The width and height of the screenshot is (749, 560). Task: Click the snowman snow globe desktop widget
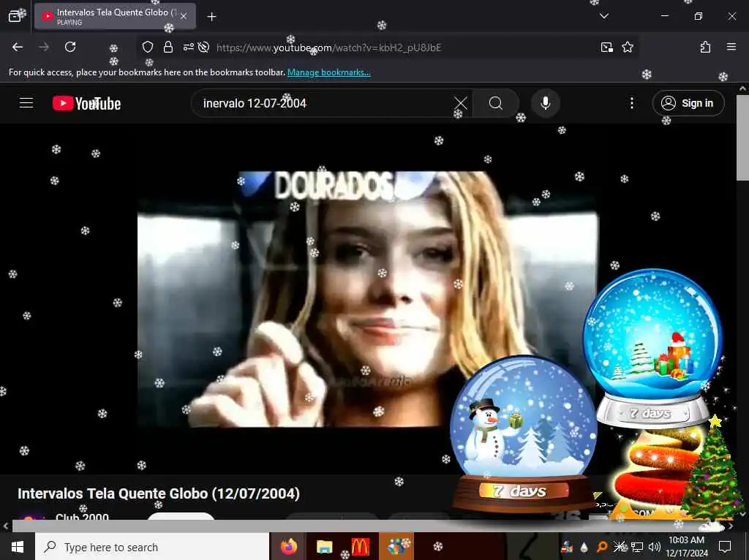(x=522, y=433)
